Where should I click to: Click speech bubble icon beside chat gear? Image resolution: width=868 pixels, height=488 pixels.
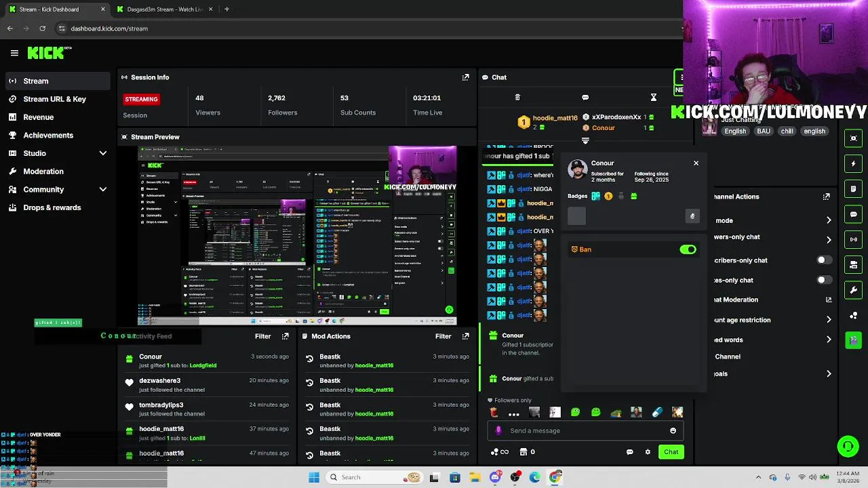click(629, 452)
